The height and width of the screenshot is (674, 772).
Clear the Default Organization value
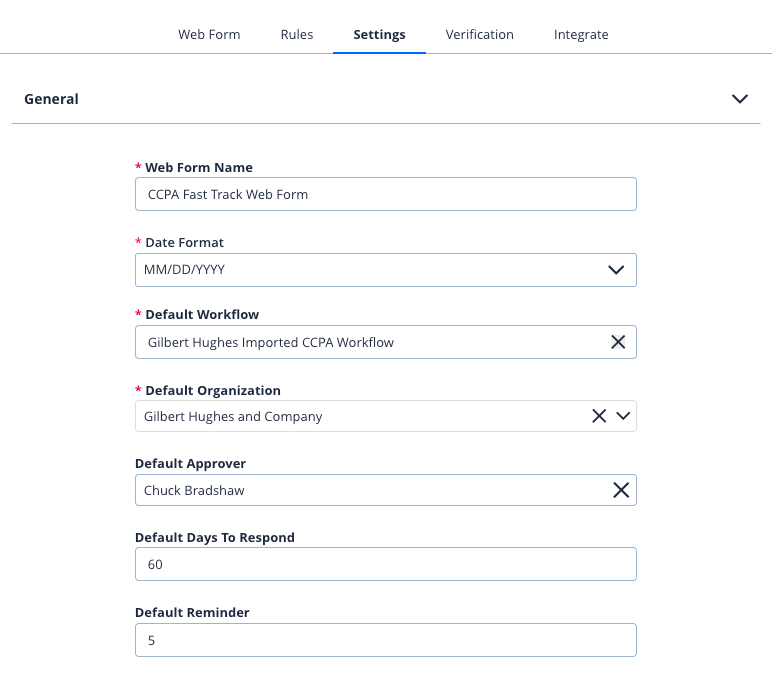click(x=599, y=416)
